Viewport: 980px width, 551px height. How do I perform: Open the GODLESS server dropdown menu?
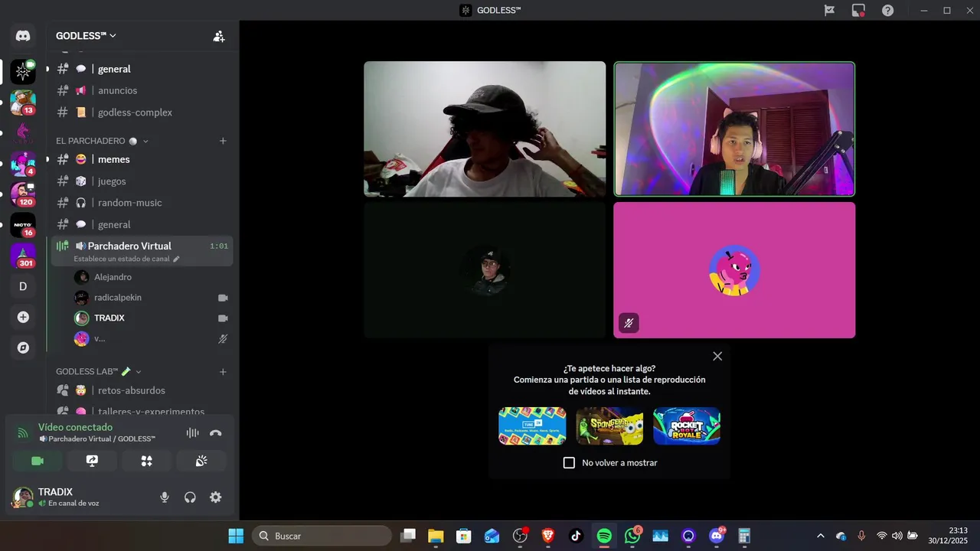pyautogui.click(x=86, y=36)
